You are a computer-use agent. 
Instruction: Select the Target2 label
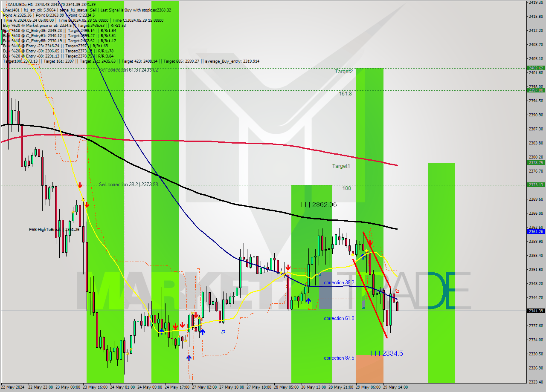[x=344, y=72]
